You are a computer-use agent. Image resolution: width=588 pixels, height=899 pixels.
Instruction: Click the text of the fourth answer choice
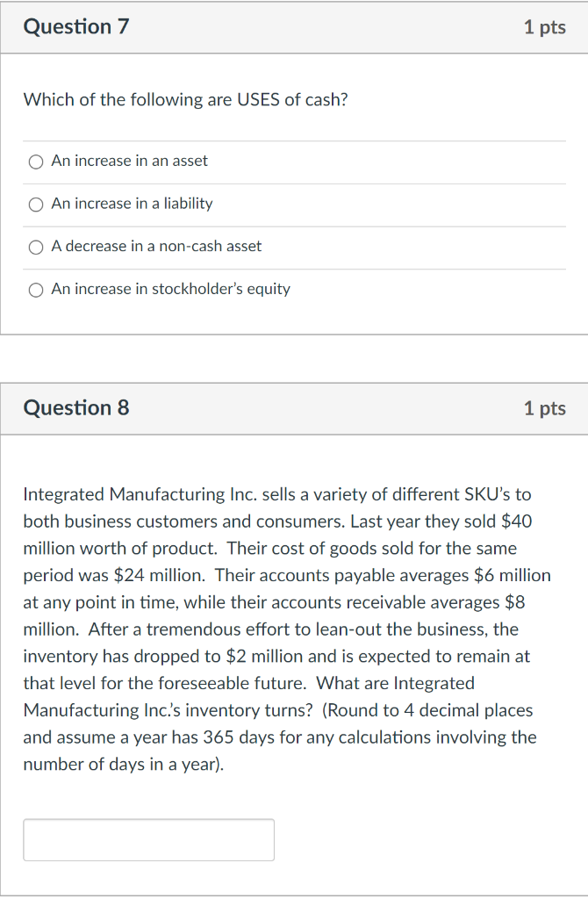click(x=170, y=289)
